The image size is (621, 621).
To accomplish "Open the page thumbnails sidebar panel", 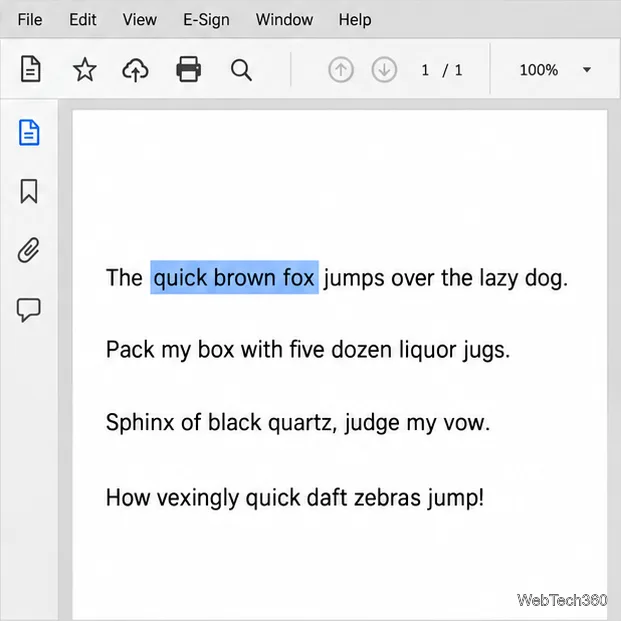I will pos(29,132).
